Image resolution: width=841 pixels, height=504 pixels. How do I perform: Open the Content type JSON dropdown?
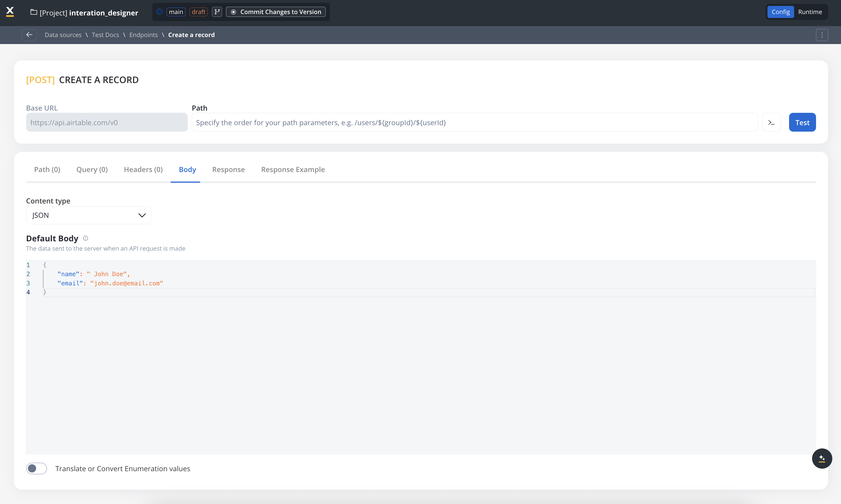point(89,215)
